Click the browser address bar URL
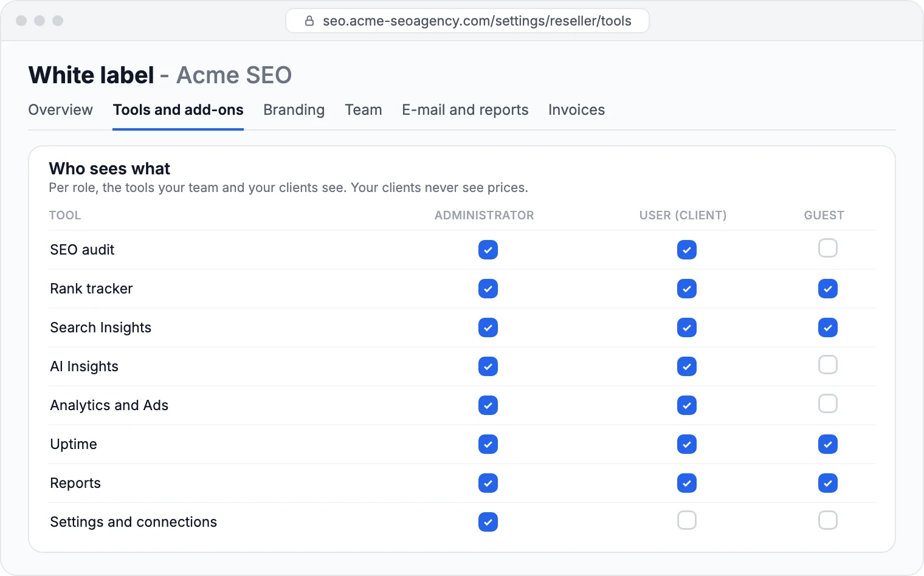This screenshot has width=924, height=576. pyautogui.click(x=477, y=21)
